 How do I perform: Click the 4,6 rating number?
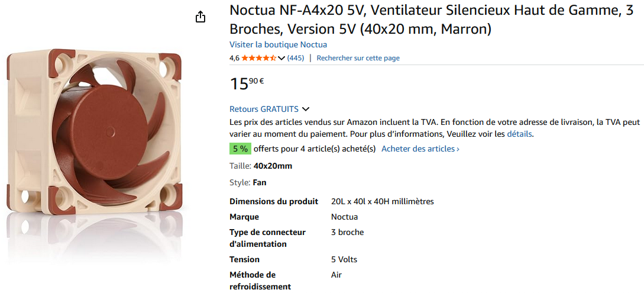click(x=234, y=58)
